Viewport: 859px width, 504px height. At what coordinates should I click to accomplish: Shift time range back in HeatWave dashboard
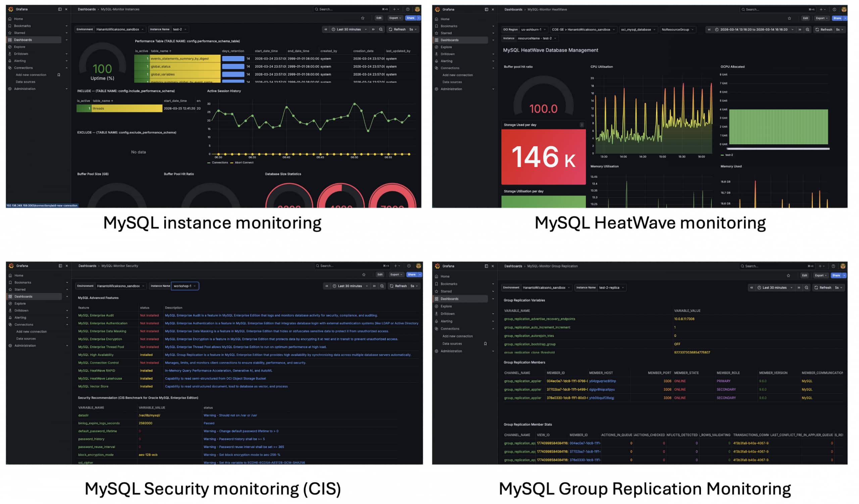[709, 30]
